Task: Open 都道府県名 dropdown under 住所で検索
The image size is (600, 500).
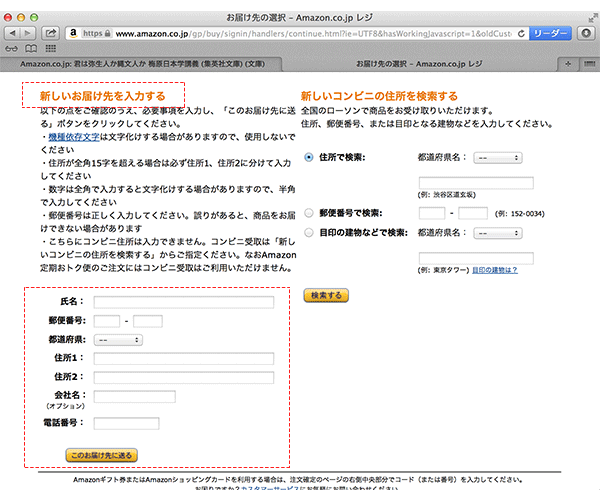Action: click(x=497, y=158)
